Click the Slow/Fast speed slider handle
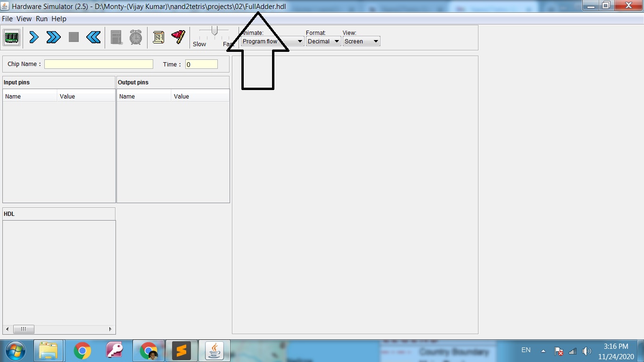Viewport: 644px width, 362px height. [x=215, y=31]
